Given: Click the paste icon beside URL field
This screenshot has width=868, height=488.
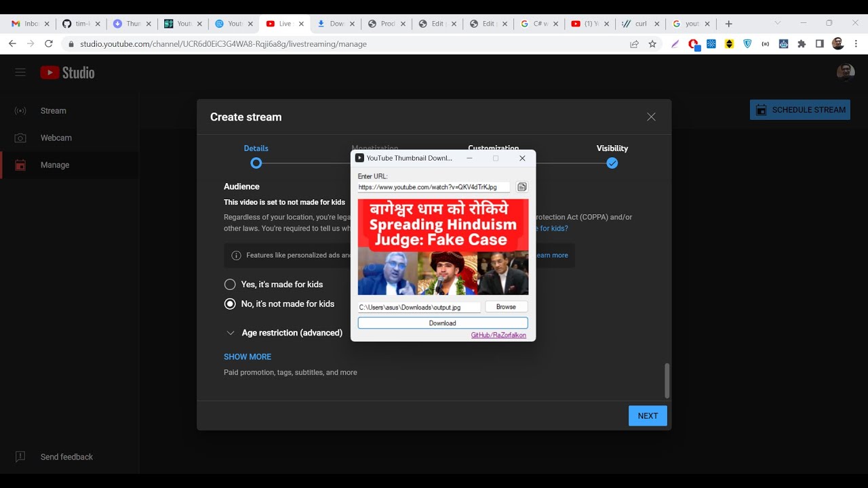Looking at the screenshot, I should click(x=521, y=187).
